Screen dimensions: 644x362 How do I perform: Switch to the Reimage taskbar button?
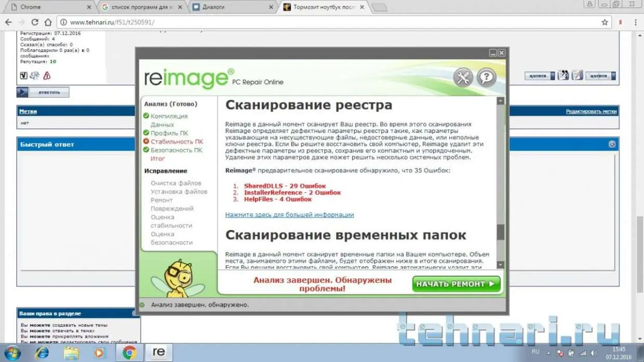pos(159,353)
